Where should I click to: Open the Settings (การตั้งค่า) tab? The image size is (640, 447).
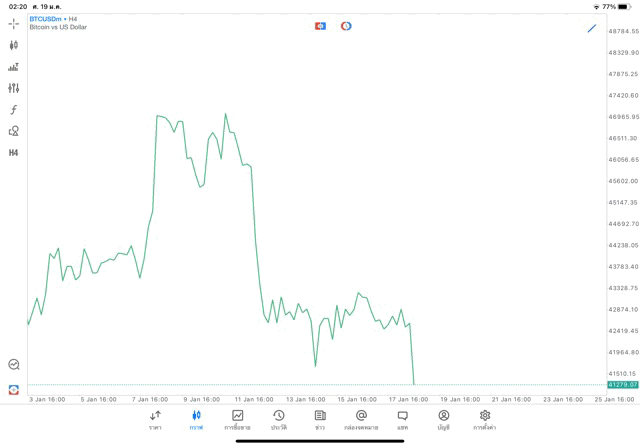pos(485,420)
